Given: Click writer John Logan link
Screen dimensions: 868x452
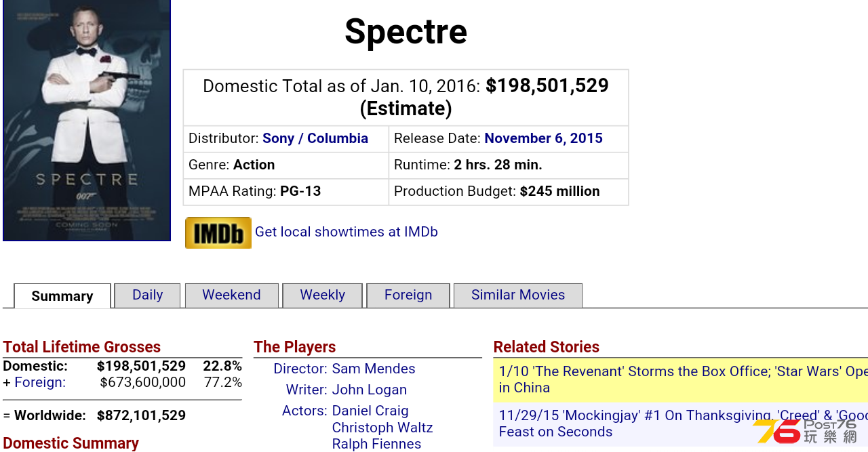Looking at the screenshot, I should coord(370,390).
